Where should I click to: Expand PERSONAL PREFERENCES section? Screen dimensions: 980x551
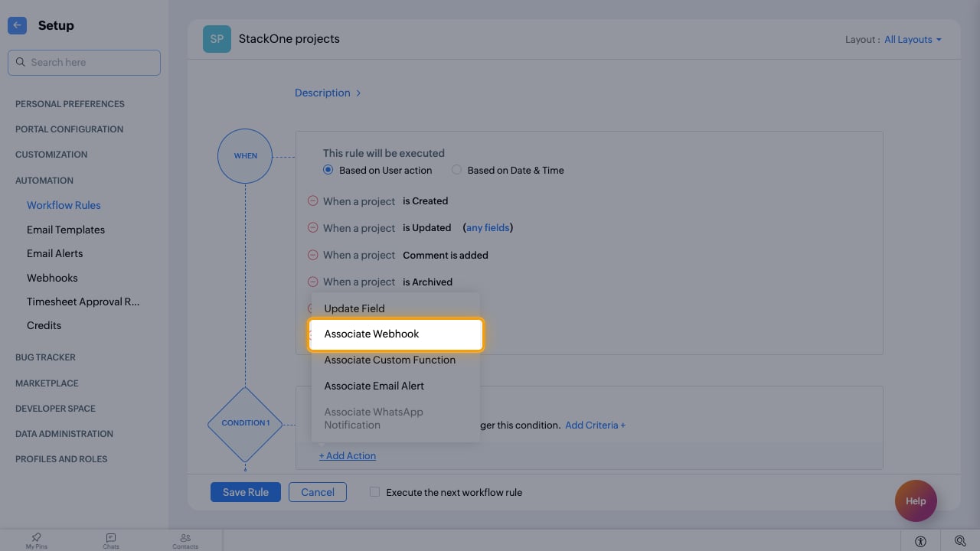point(70,103)
